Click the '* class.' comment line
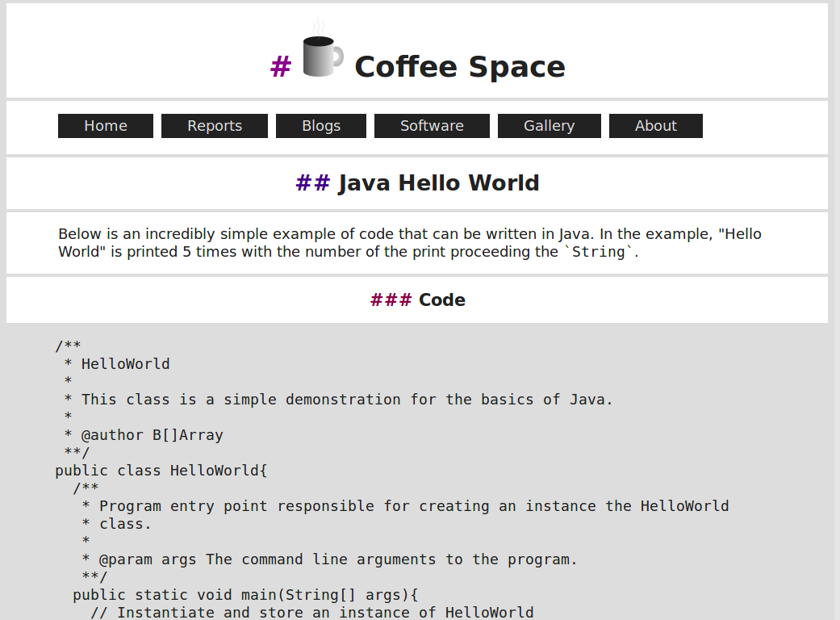This screenshot has height=620, width=840. pos(117,524)
